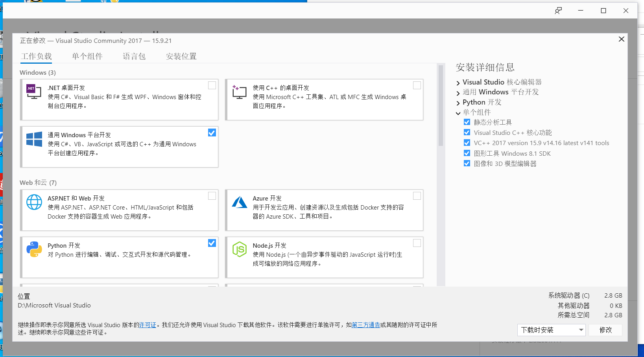Click the 系统驱动器 (C) size row
Viewport: 644px width, 357px height.
585,295
